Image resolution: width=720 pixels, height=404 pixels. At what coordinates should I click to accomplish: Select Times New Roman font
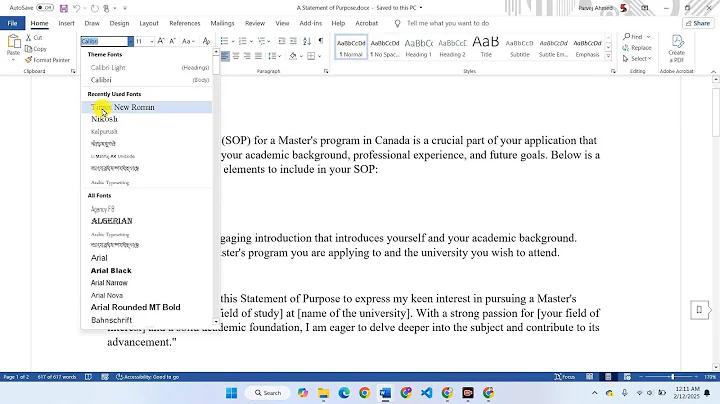146,107
